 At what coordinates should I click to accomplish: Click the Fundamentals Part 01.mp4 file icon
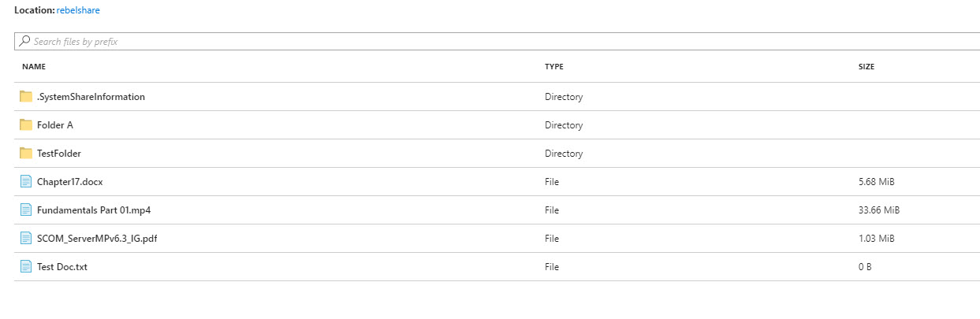click(x=26, y=210)
